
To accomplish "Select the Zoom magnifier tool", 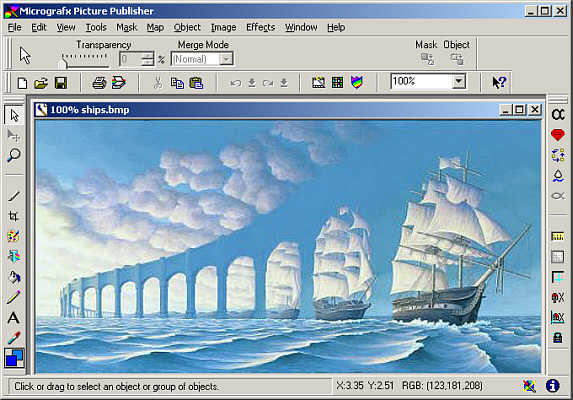I will (x=14, y=155).
